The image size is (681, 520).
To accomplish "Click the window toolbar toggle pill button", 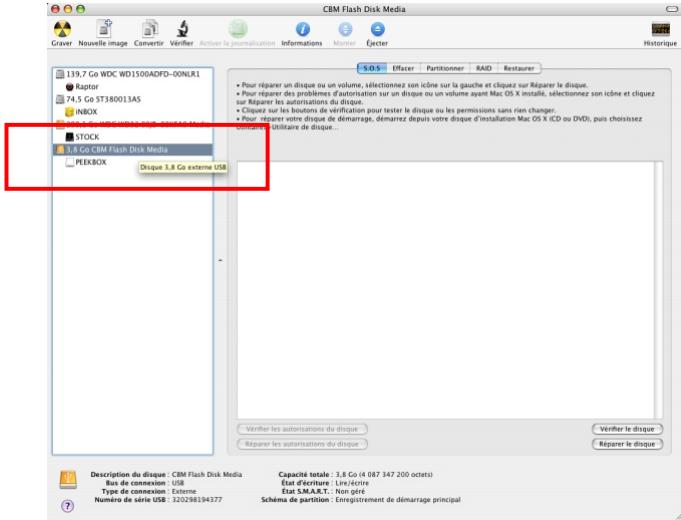I will point(673,9).
